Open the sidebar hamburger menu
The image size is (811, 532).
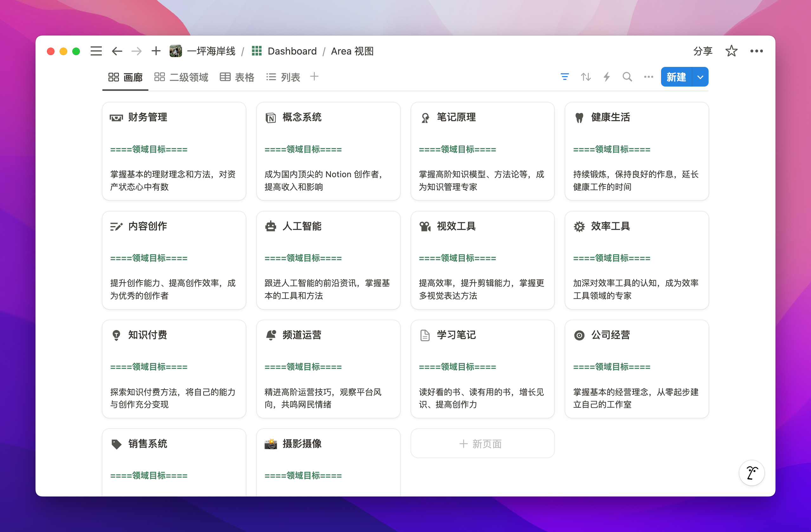[x=96, y=51]
